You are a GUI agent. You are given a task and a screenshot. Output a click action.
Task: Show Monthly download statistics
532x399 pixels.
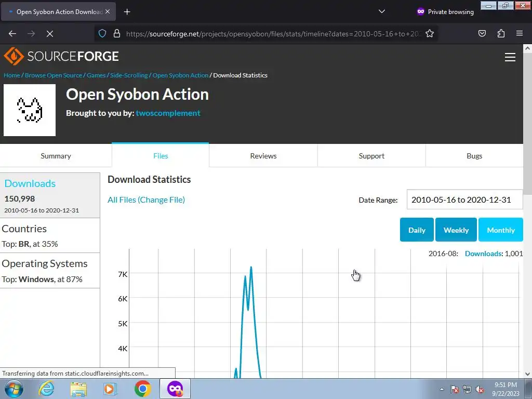501,230
